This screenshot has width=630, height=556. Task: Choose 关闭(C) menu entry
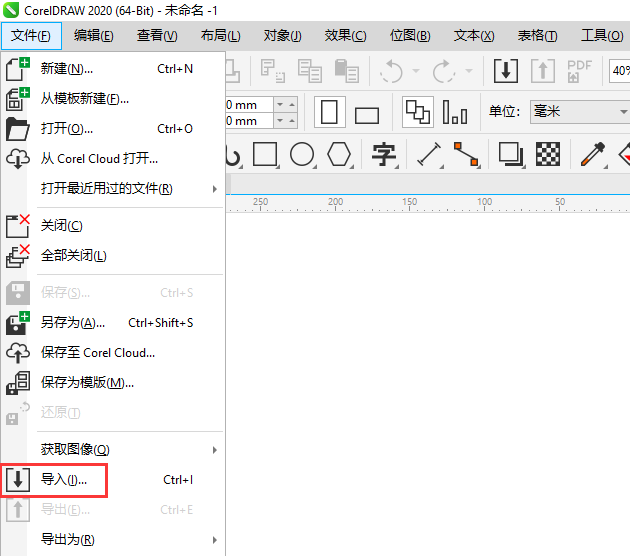click(112, 226)
